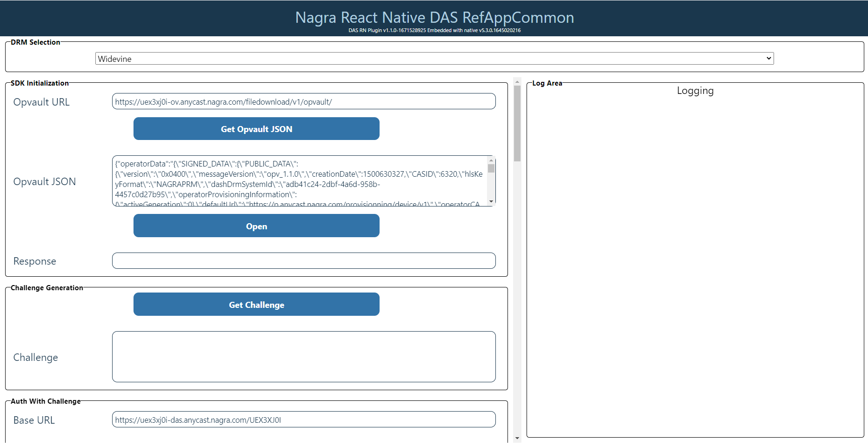
Task: Click the Get Challenge button
Action: pos(256,305)
